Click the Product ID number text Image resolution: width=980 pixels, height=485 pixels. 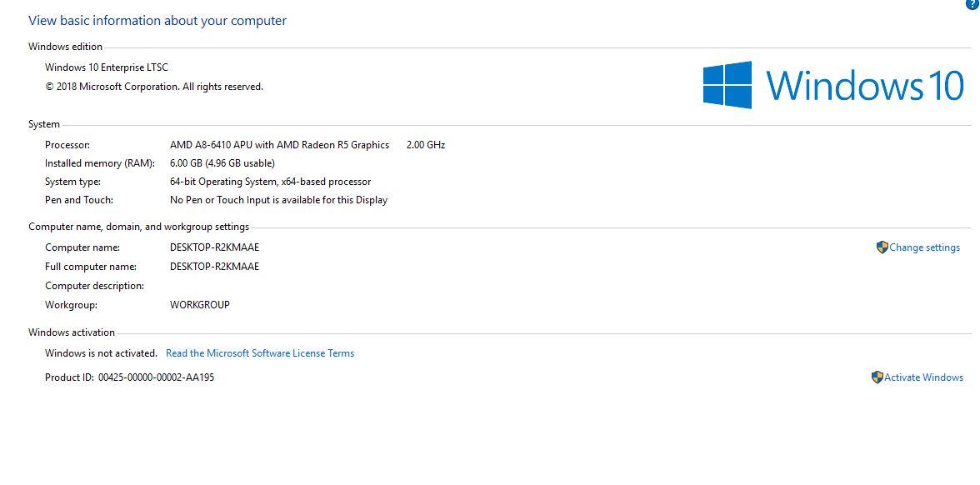[156, 377]
